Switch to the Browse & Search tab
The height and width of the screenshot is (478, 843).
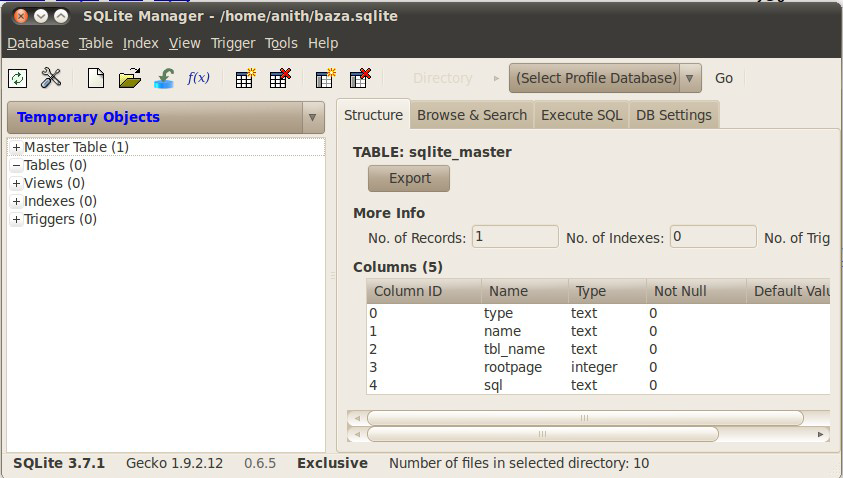click(472, 115)
